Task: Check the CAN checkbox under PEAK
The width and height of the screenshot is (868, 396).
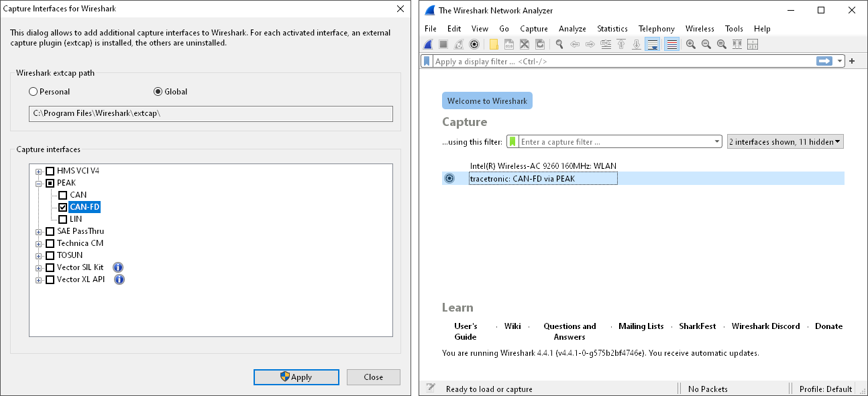Action: coord(62,194)
